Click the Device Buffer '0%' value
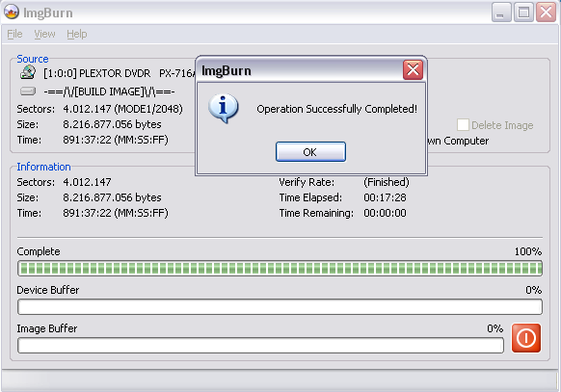The image size is (561, 392). click(x=533, y=290)
